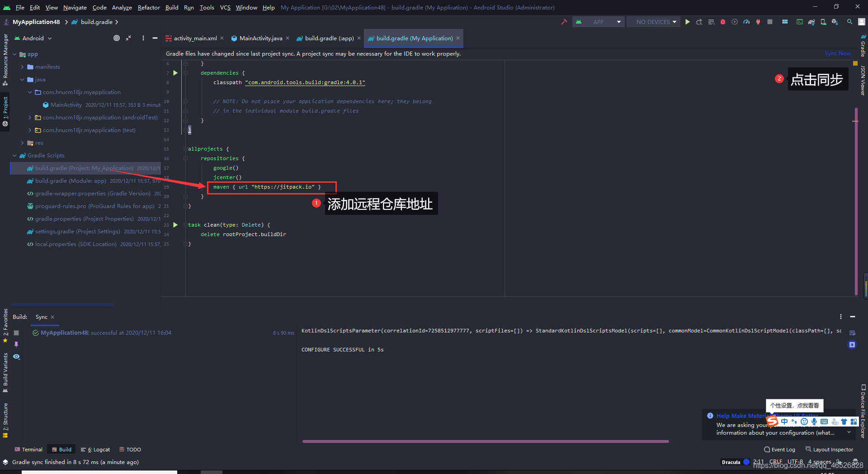Expand the manifests folder

22,67
